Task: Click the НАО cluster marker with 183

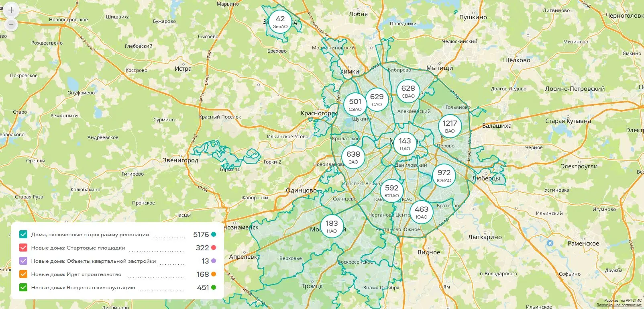Action: pyautogui.click(x=332, y=226)
